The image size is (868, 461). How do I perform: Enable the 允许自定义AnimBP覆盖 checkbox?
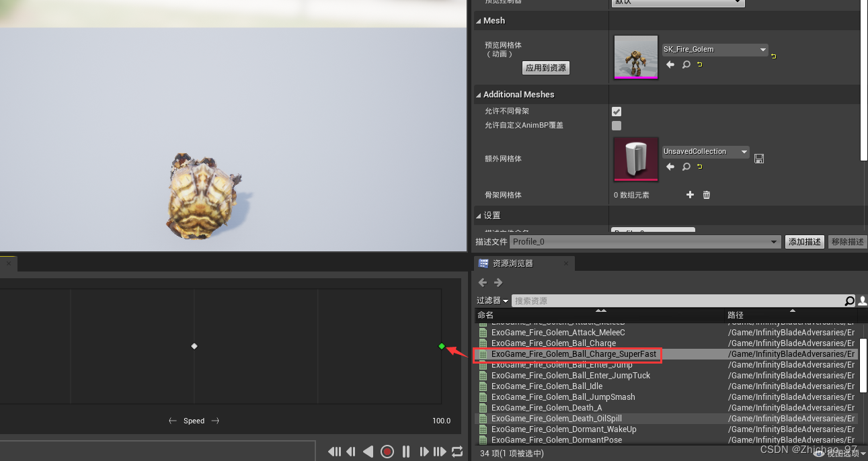coord(617,126)
